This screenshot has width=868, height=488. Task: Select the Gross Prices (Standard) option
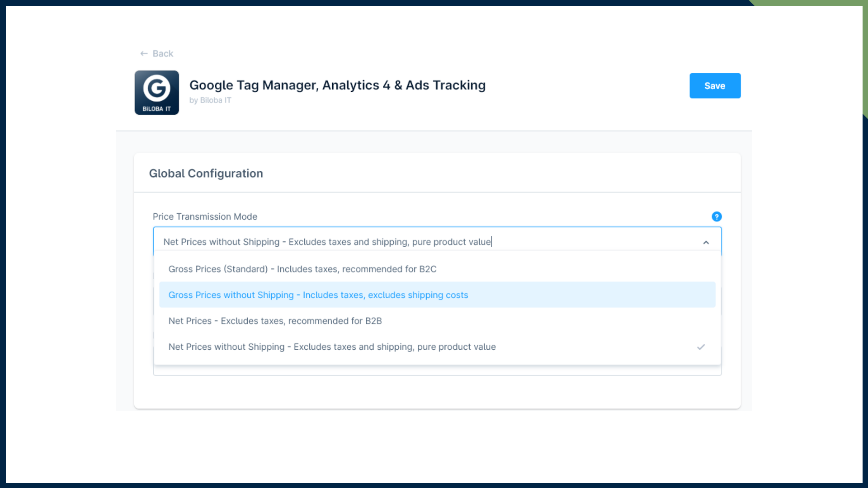(x=302, y=269)
